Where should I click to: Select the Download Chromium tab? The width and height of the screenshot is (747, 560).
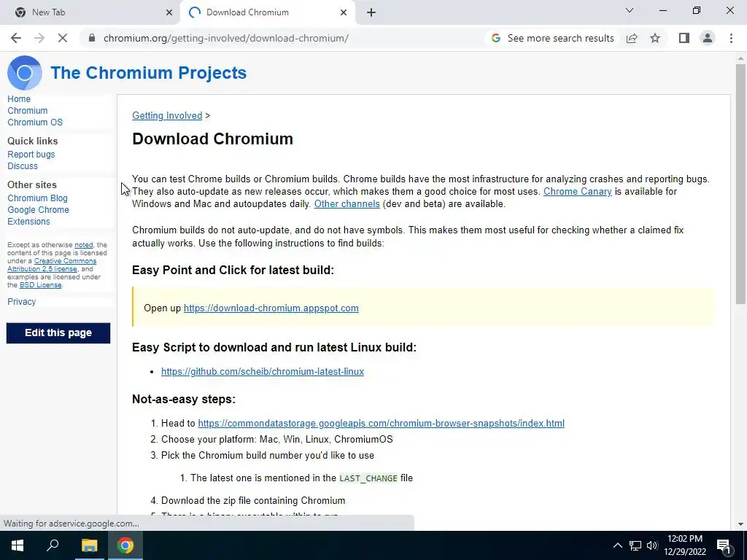point(267,12)
